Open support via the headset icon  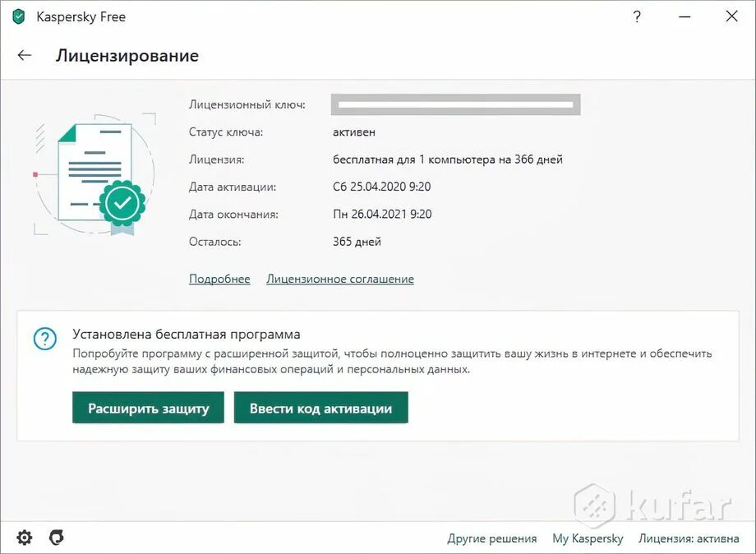pyautogui.click(x=57, y=537)
